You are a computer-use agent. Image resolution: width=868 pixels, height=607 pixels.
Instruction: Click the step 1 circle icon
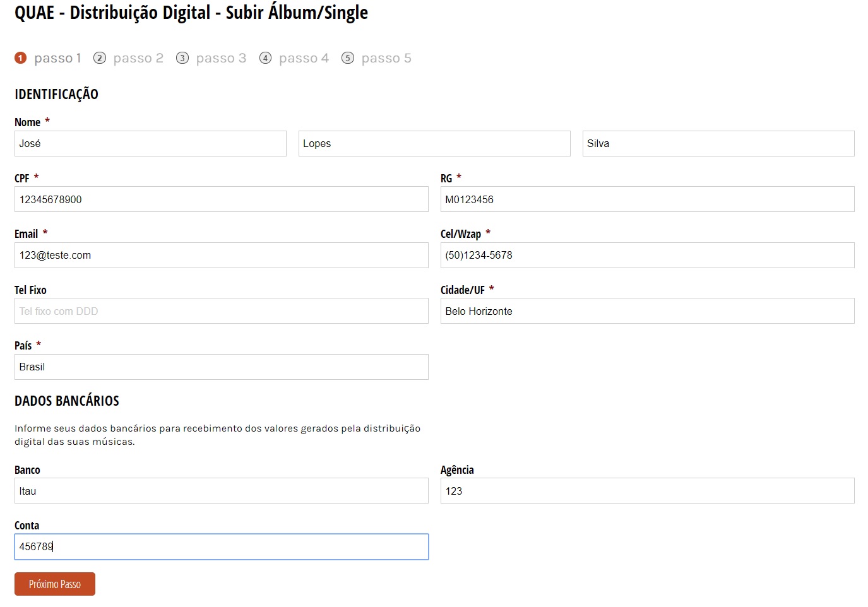pyautogui.click(x=20, y=58)
